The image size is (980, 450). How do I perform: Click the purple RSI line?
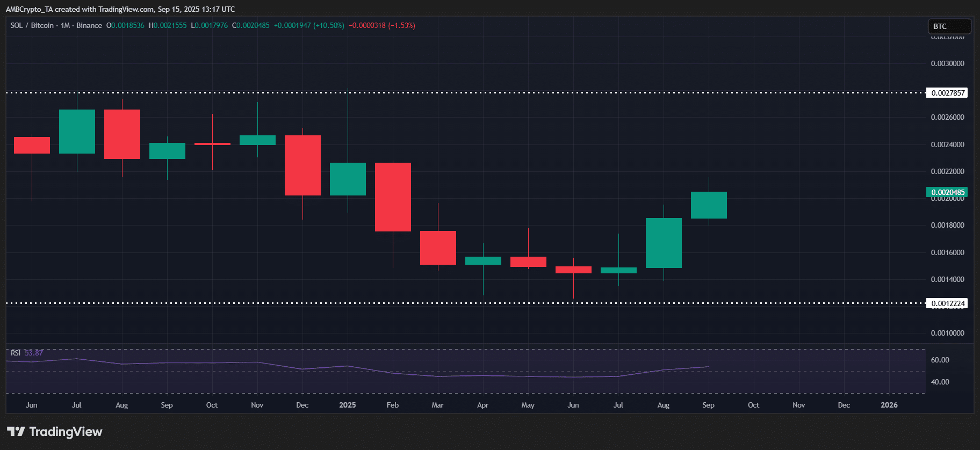point(357,368)
